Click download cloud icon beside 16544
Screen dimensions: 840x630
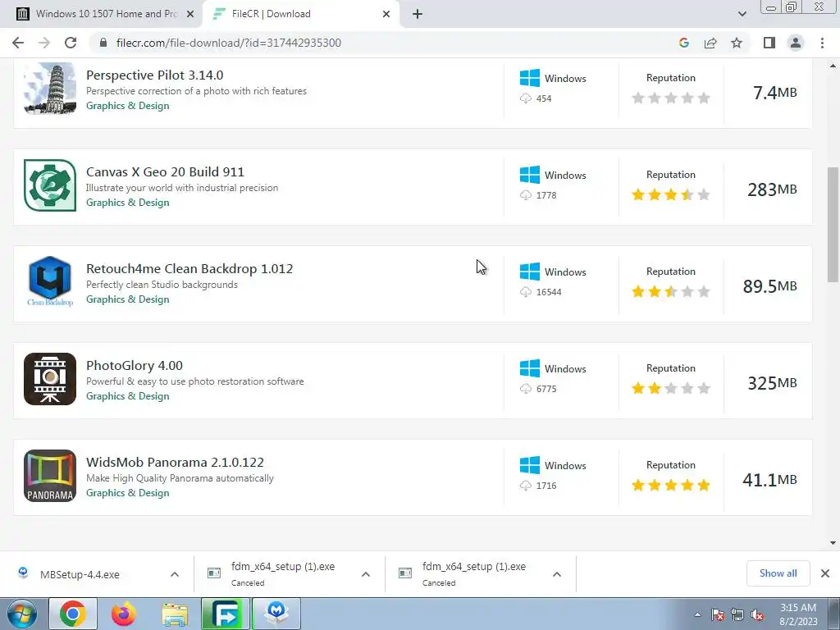526,292
